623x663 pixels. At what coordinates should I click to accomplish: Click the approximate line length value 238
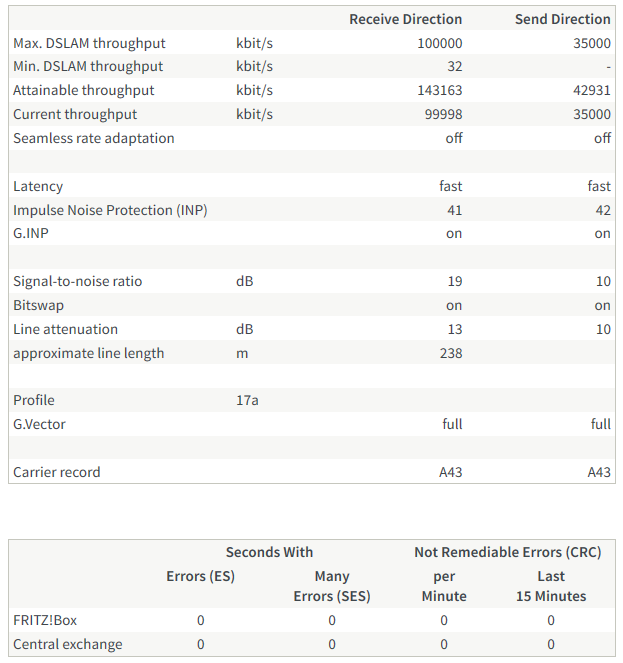tap(451, 353)
